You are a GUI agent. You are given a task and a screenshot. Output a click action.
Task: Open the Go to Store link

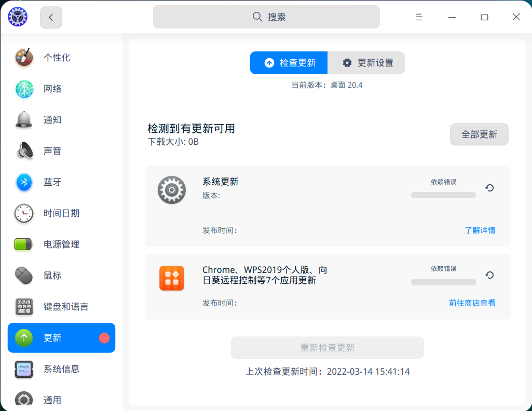click(x=472, y=303)
